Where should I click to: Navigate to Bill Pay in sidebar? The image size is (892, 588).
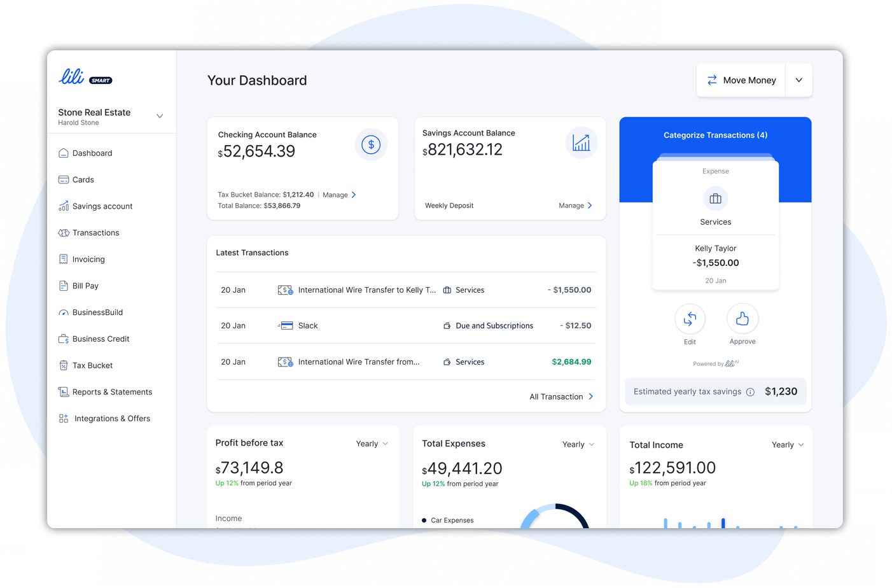[85, 286]
